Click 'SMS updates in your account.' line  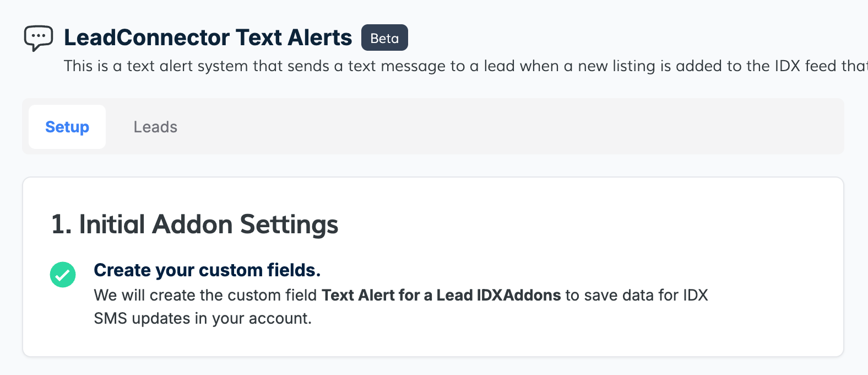pos(203,318)
